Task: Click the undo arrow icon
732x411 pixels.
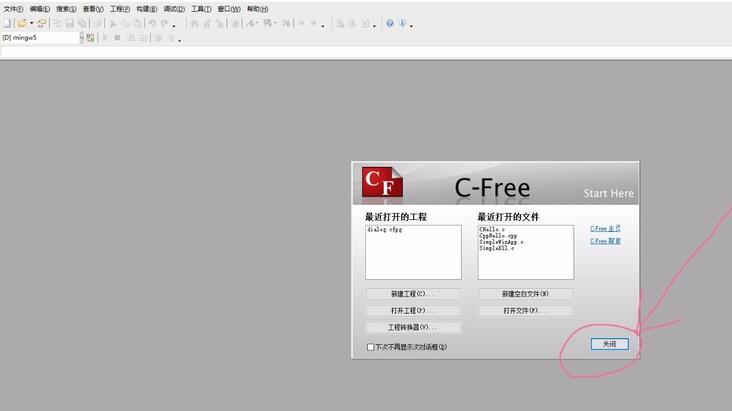Action: click(152, 23)
